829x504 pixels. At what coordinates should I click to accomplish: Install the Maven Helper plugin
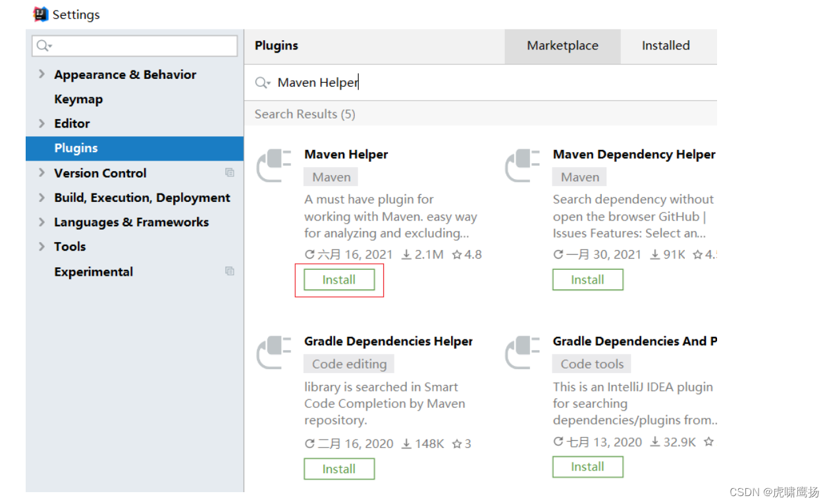(x=339, y=280)
